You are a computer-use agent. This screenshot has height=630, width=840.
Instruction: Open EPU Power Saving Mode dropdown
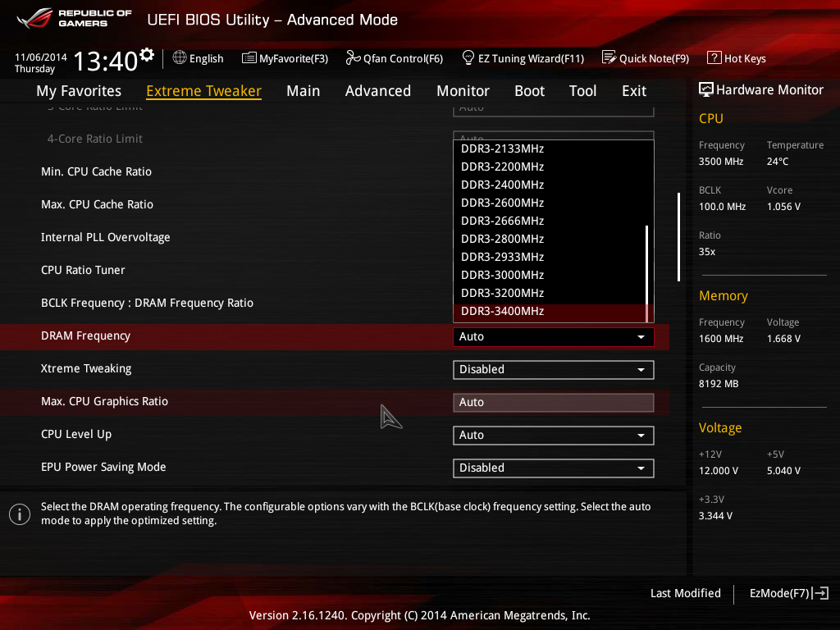tap(554, 468)
